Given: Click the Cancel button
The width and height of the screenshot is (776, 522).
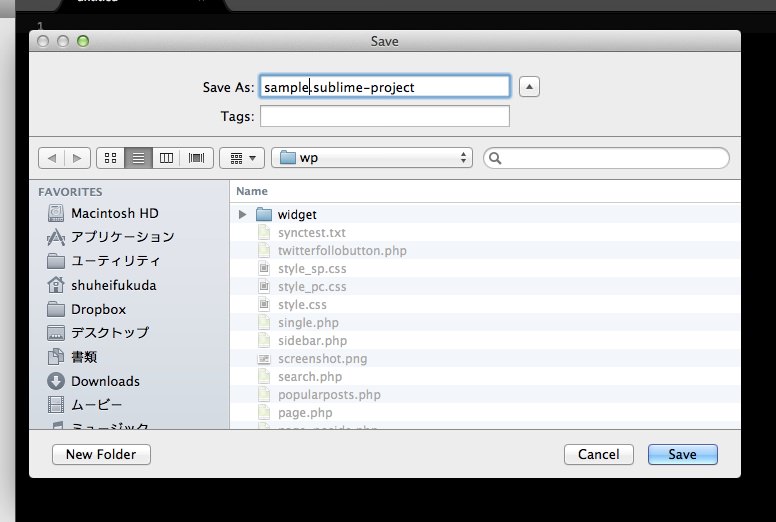Looking at the screenshot, I should click(598, 454).
